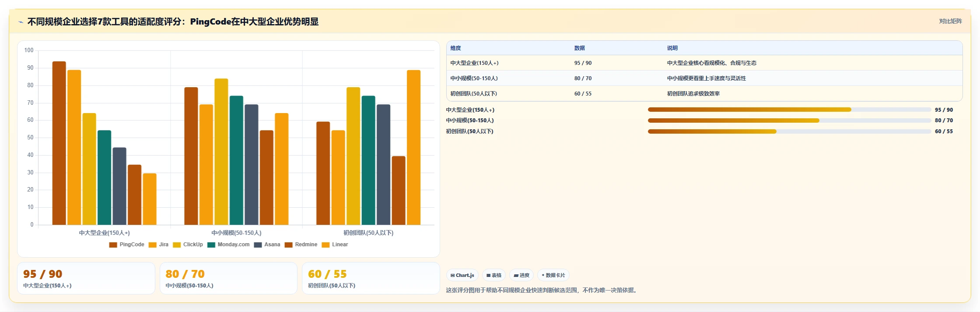The width and height of the screenshot is (980, 312).
Task: Click the 中大型企业(150人+) x-axis label
Action: 104,233
